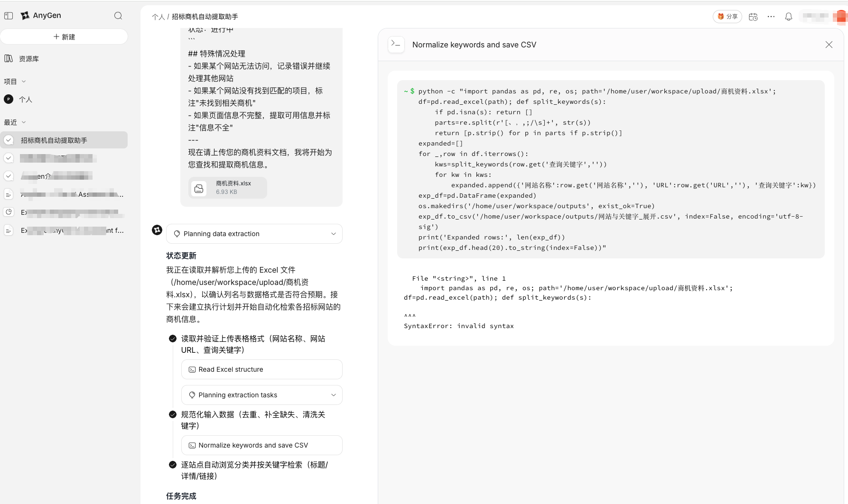Collapse the 最近 section
Viewport: 848px width, 504px height.
click(x=24, y=122)
